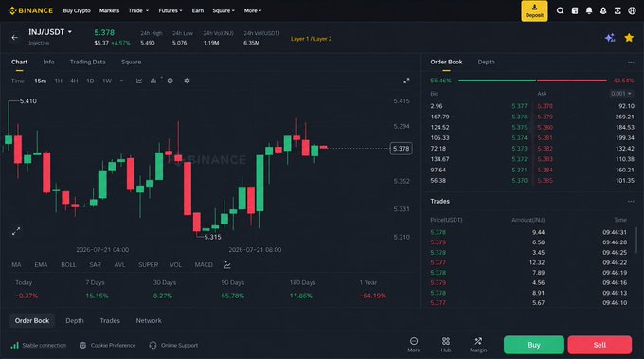Open the orders document icon in header
Screen dimensions: 644x359
pos(575,10)
